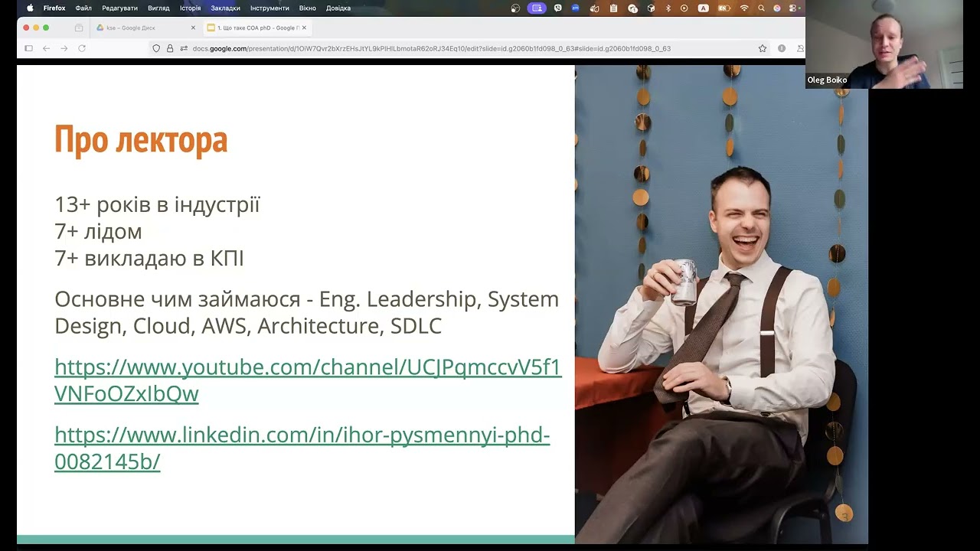Open the circular menu bar icon left of screen sharing

515,8
